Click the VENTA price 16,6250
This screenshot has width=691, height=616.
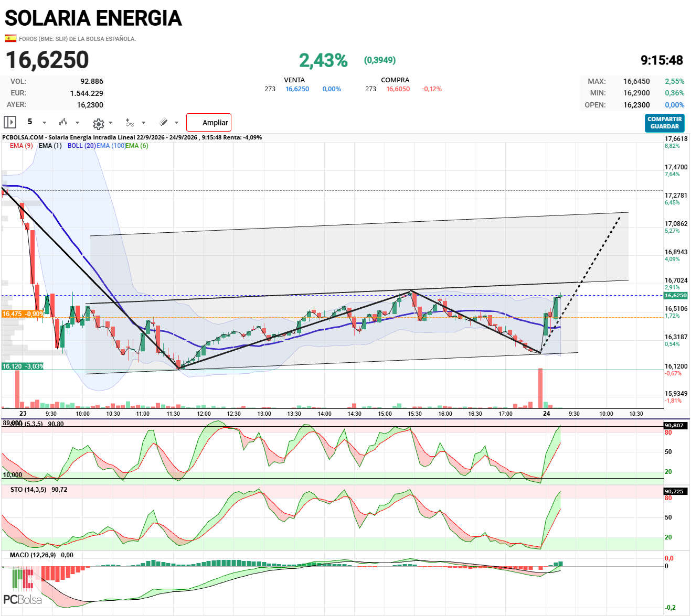(x=297, y=89)
